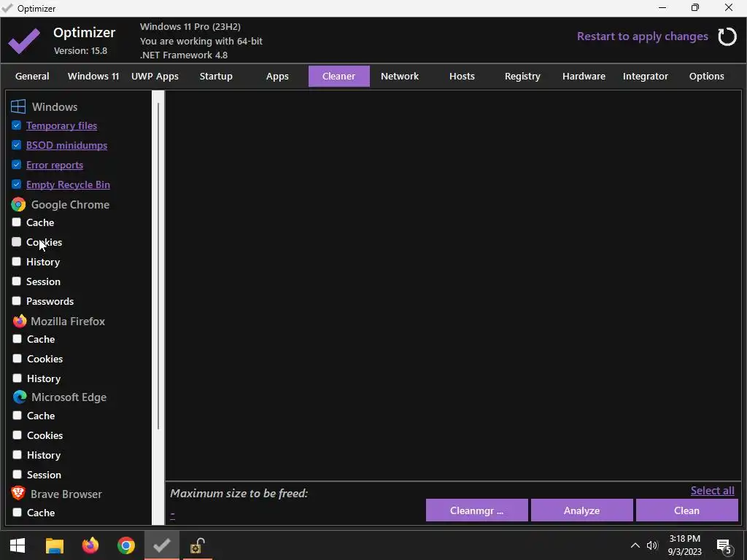Click the Mozilla Firefox icon in cleaner list
747x560 pixels.
tap(20, 321)
